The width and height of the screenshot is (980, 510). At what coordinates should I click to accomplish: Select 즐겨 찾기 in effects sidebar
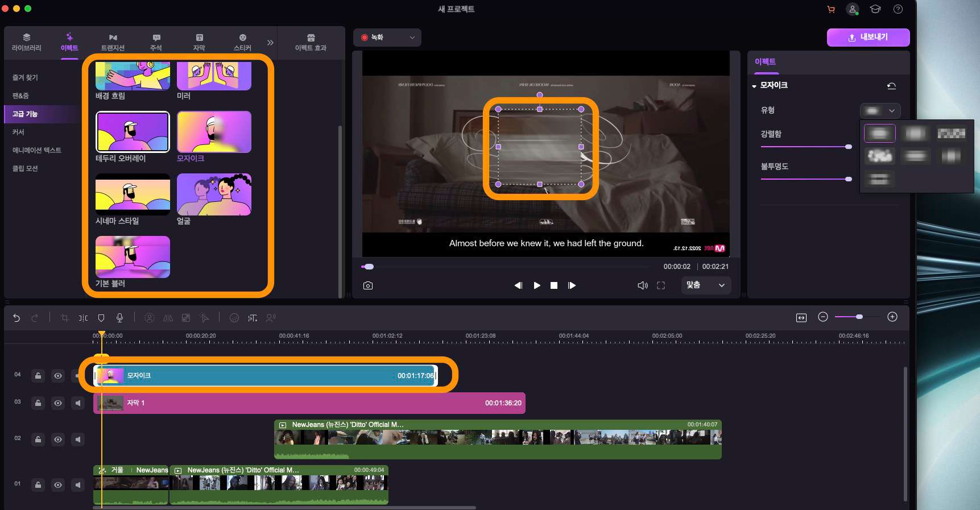coord(26,77)
